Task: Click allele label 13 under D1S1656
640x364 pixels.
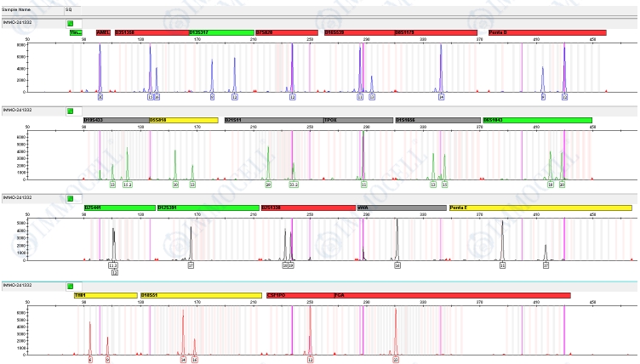Action: 433,185
